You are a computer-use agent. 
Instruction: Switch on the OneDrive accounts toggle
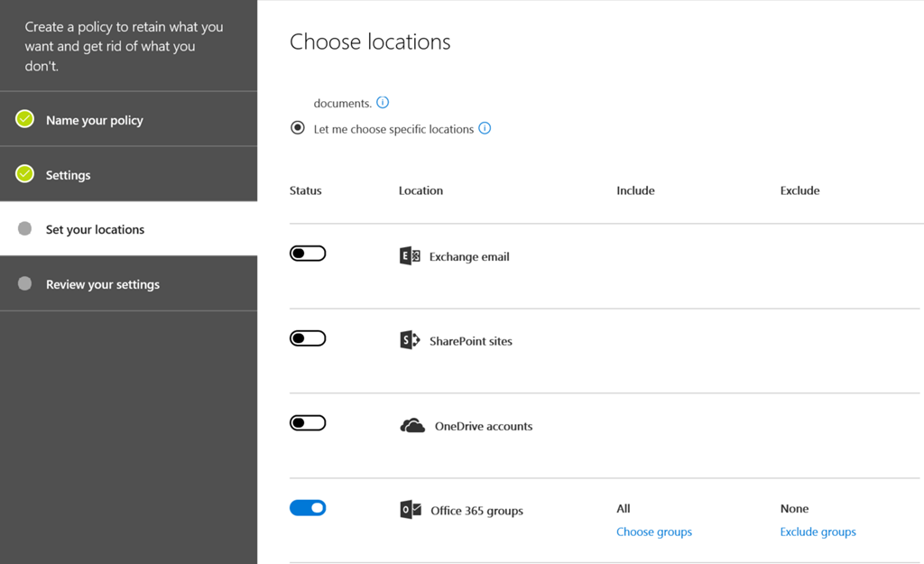pos(308,423)
